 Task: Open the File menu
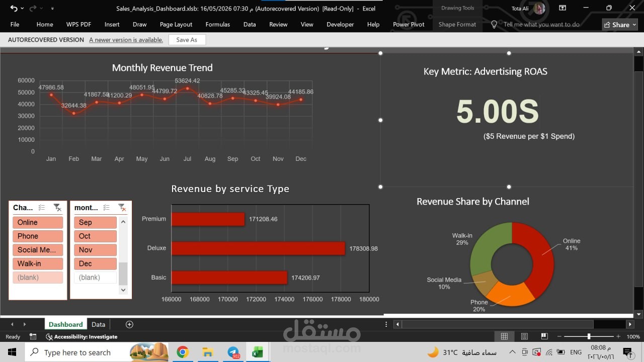(15, 24)
